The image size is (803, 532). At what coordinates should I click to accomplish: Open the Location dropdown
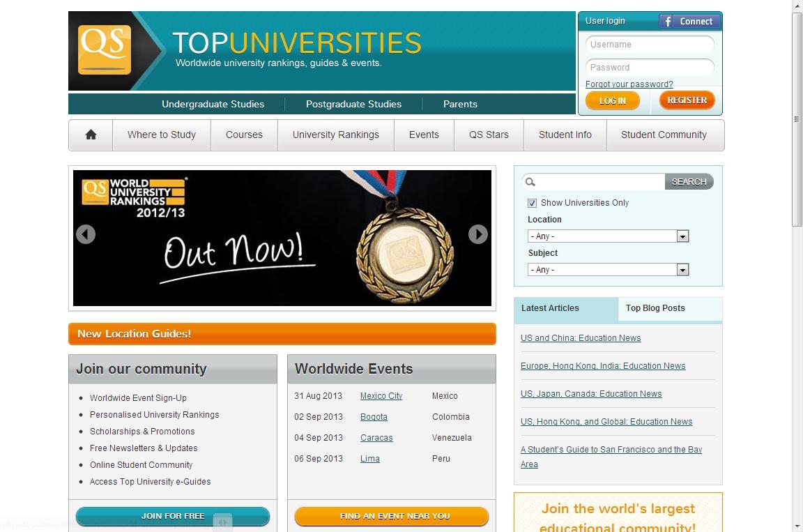608,236
